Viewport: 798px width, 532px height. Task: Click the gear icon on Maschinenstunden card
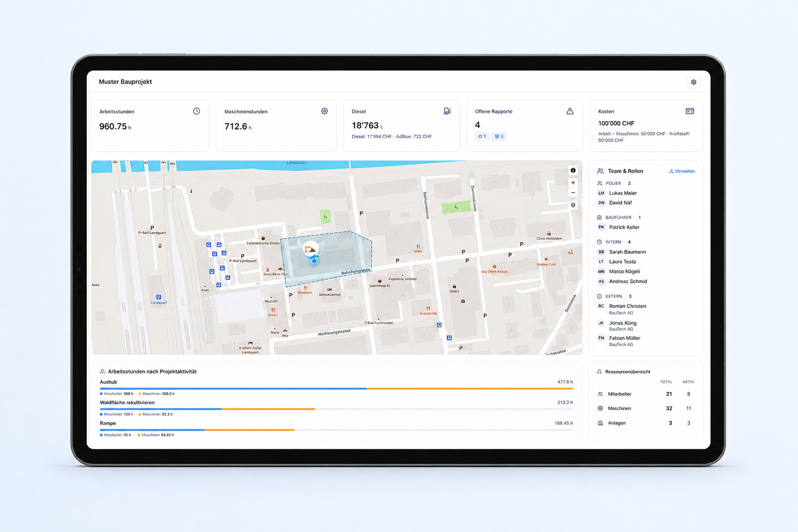(324, 111)
